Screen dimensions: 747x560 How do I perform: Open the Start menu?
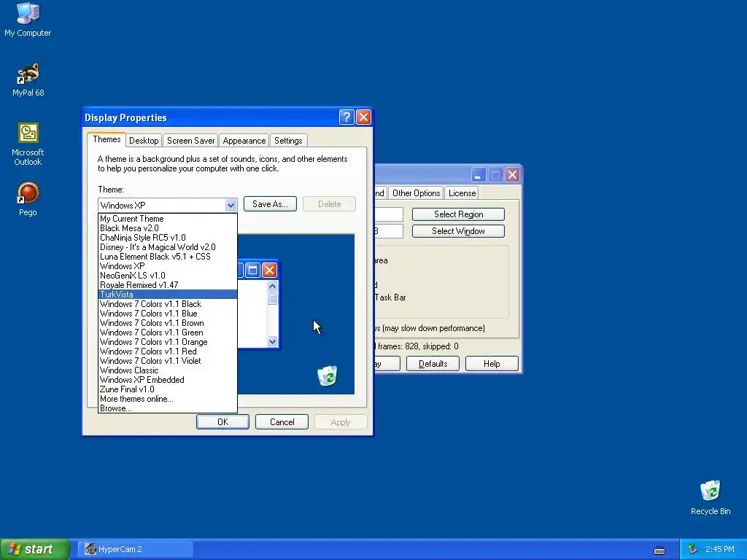point(34,549)
